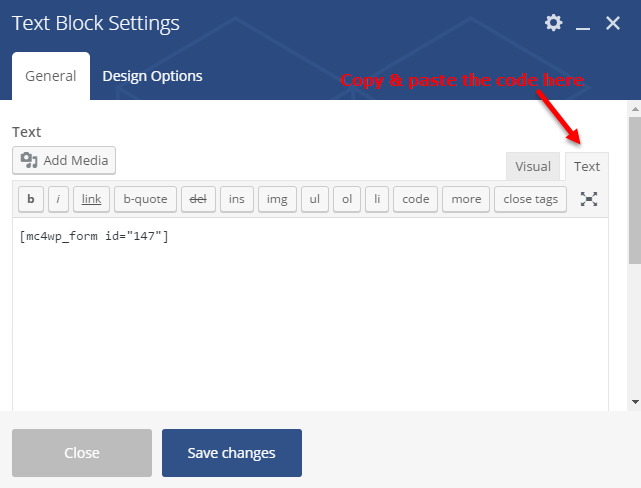Screen dimensions: 641x488
Task: Insert image with img button
Action: point(277,199)
